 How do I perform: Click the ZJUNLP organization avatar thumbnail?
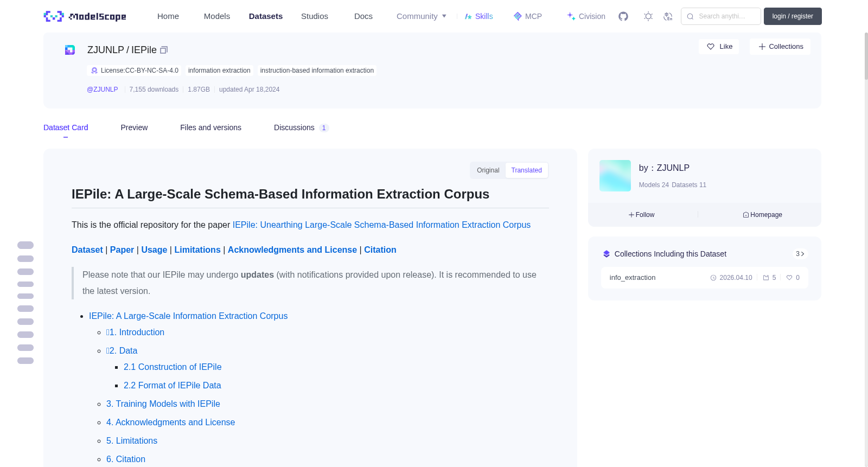pyautogui.click(x=615, y=176)
